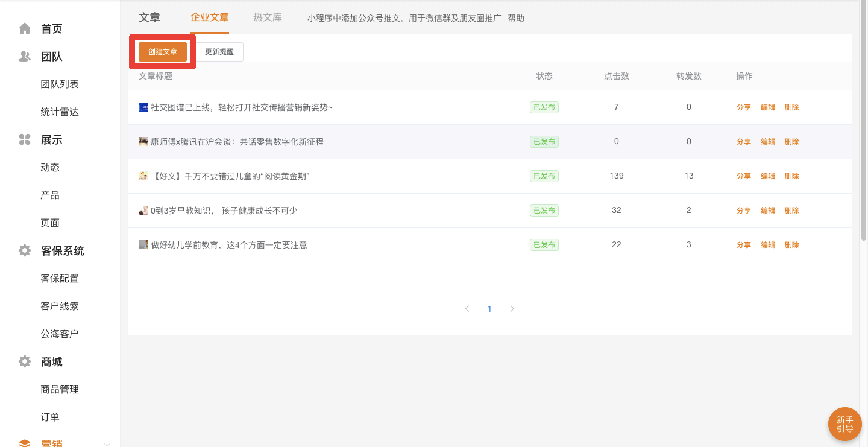The width and height of the screenshot is (868, 447).
Task: Click the 更新提醒 button
Action: point(219,52)
